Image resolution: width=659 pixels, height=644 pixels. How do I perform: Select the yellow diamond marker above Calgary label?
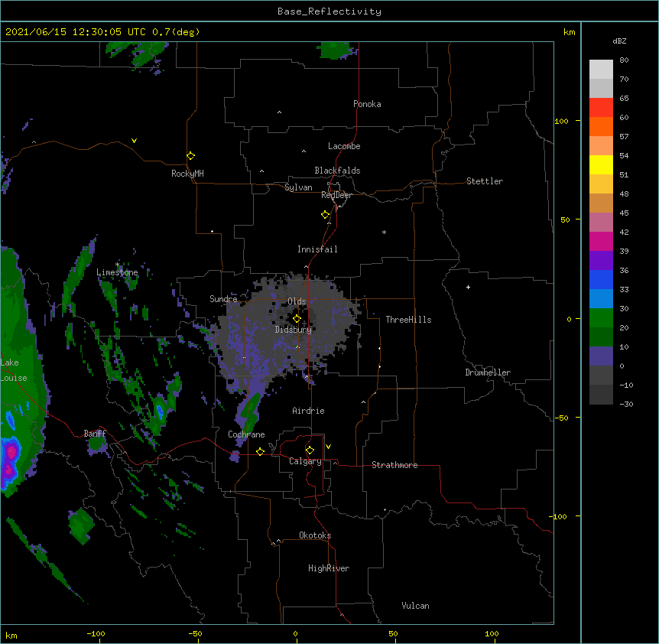[310, 450]
